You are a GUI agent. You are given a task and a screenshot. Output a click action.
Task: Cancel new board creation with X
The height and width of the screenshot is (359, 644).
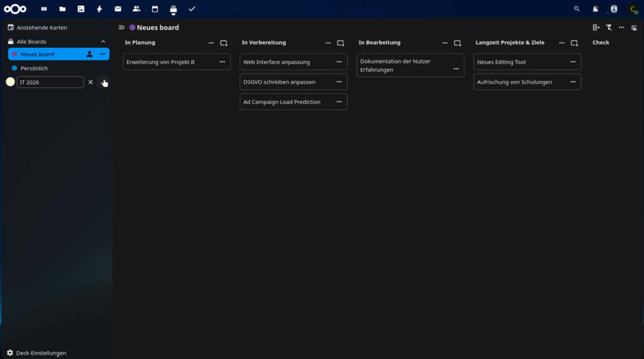click(x=91, y=82)
